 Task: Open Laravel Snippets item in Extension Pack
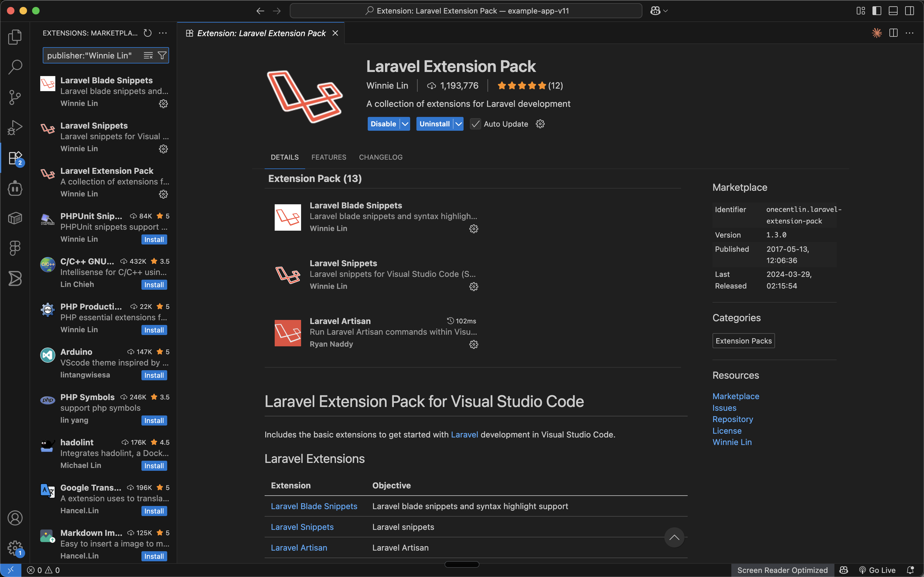click(377, 275)
